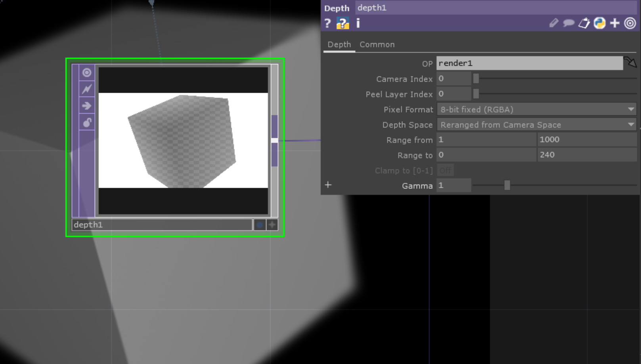The image size is (641, 364).
Task: Toggle the Clamp to [0-1] Off button
Action: coord(445,170)
